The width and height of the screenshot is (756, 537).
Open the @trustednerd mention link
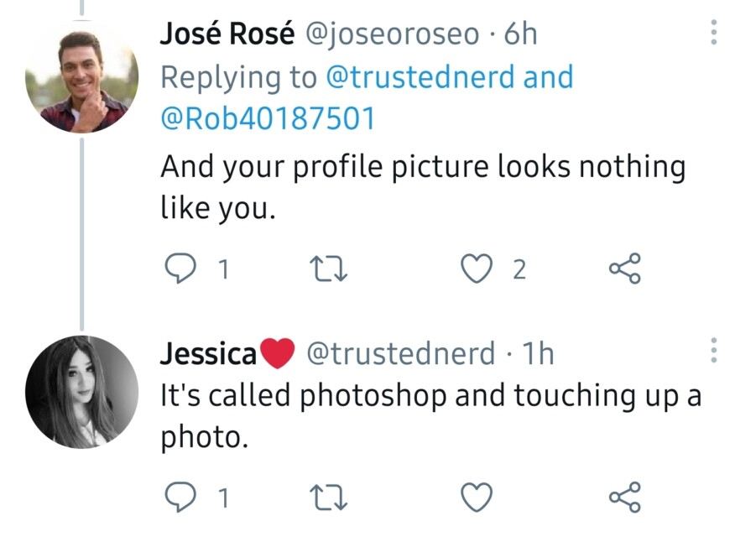click(x=420, y=77)
